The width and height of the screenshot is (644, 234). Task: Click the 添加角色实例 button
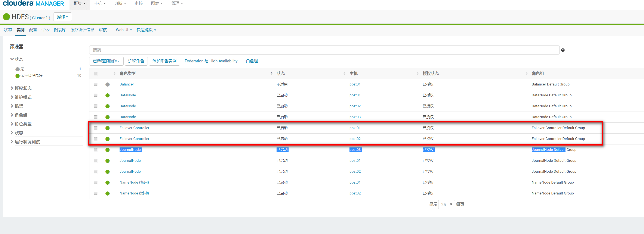(164, 61)
